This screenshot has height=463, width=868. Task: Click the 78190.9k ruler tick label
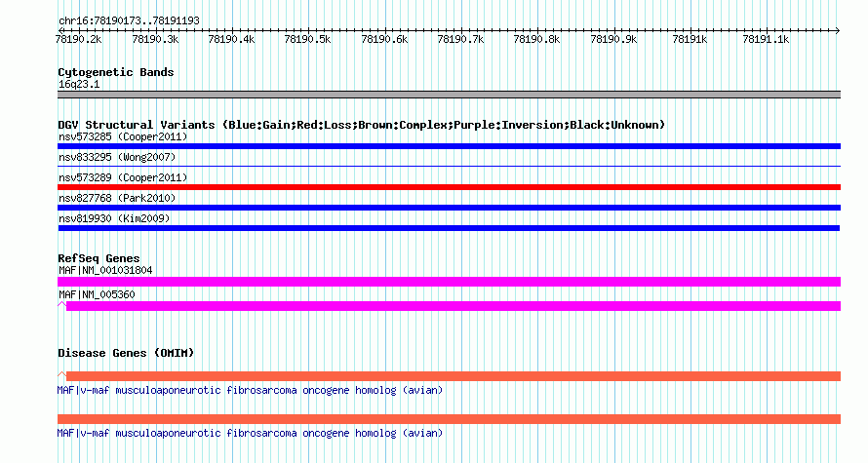(613, 39)
